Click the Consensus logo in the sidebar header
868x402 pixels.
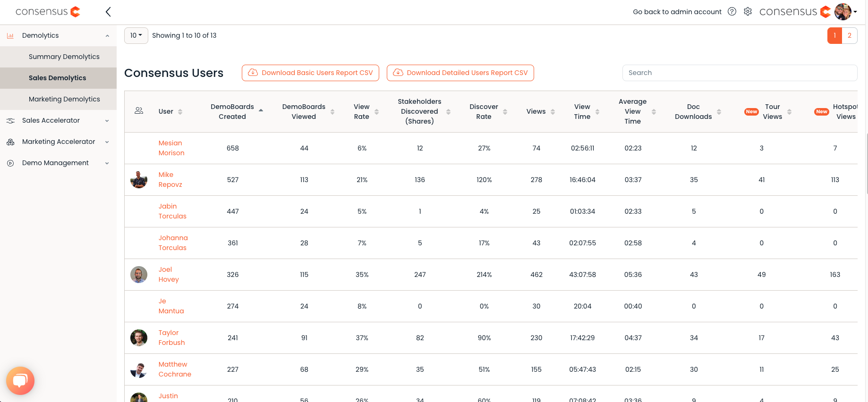(48, 12)
